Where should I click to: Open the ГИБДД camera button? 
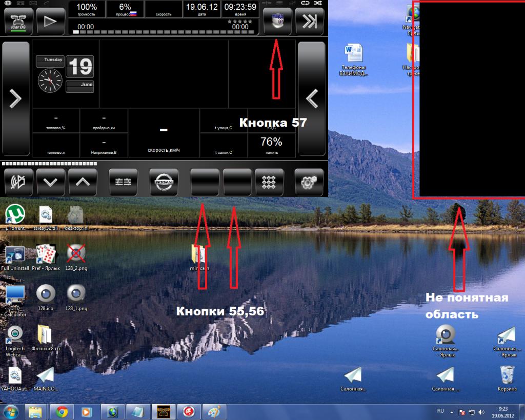click(x=277, y=22)
